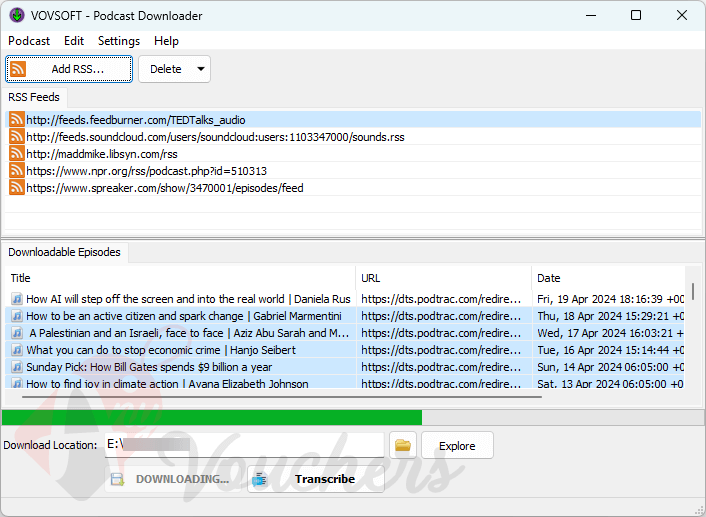The height and width of the screenshot is (517, 706).
Task: Click RSS icon beside npr.org feed
Action: (x=17, y=171)
